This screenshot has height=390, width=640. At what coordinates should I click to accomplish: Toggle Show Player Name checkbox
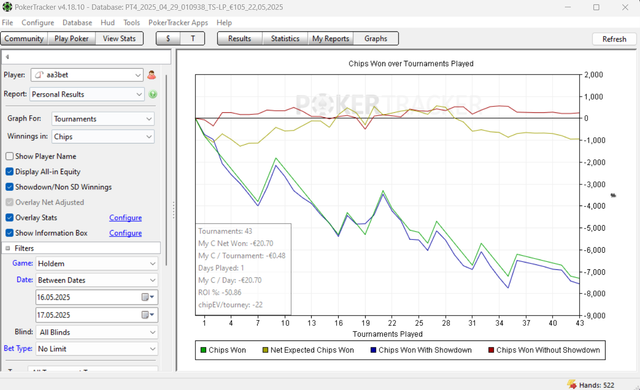click(9, 156)
